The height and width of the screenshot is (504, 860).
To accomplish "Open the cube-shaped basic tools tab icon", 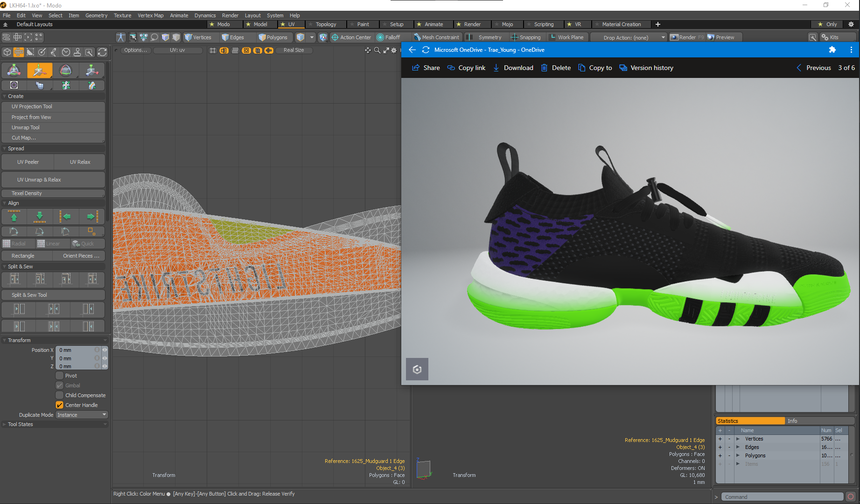I will click(7, 52).
